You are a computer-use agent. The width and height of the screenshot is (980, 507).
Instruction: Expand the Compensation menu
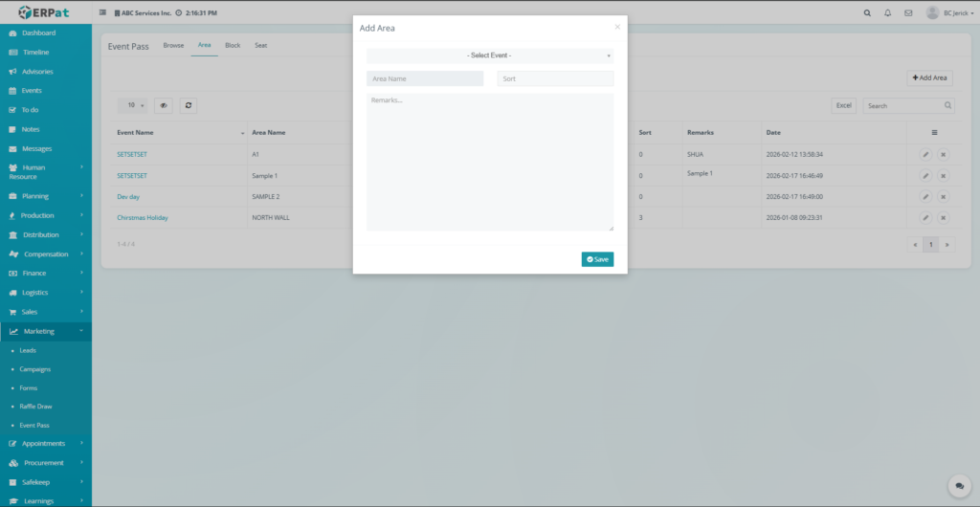(46, 254)
